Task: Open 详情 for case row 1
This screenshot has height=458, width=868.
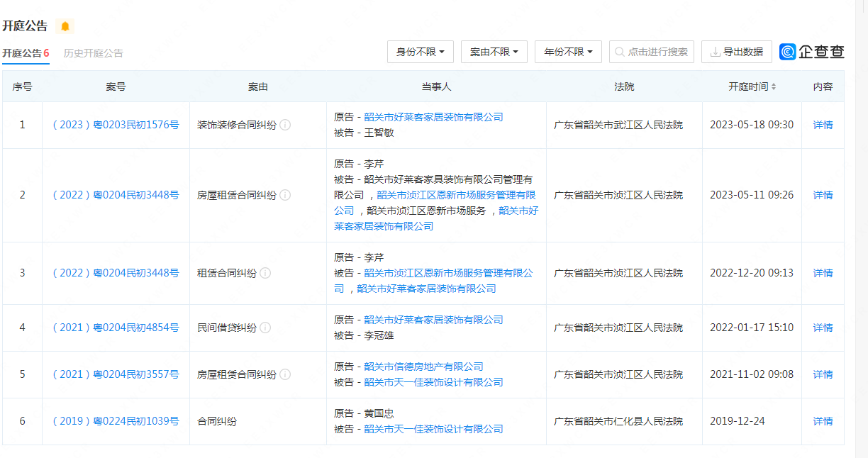Action: (x=823, y=125)
